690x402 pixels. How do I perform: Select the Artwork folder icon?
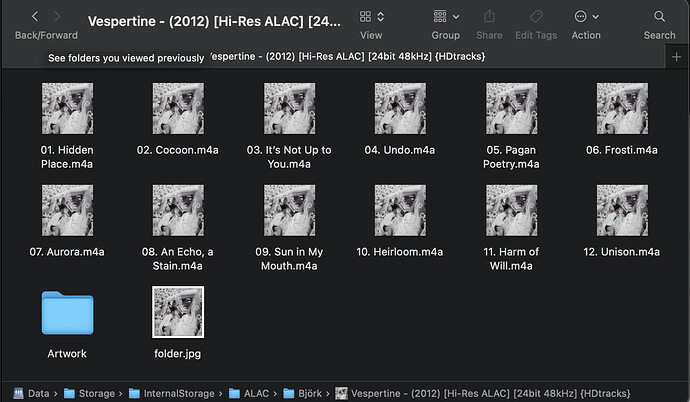tap(67, 313)
